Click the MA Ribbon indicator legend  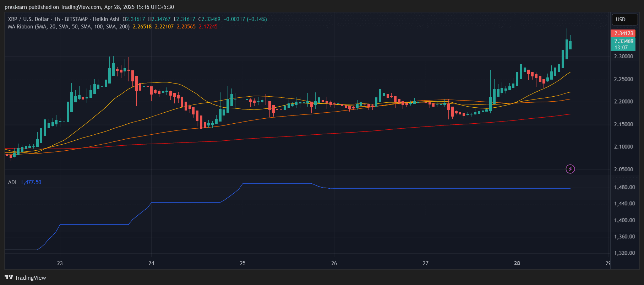(69, 27)
